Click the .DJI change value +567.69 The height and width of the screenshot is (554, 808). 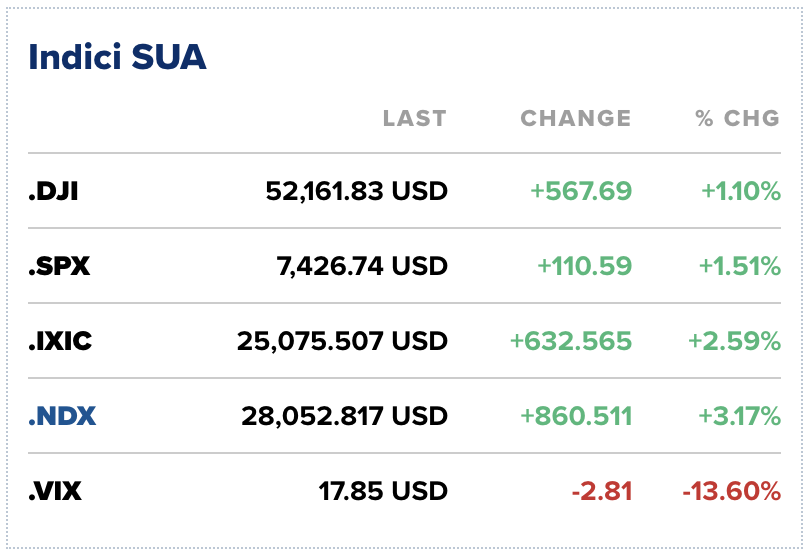(581, 191)
